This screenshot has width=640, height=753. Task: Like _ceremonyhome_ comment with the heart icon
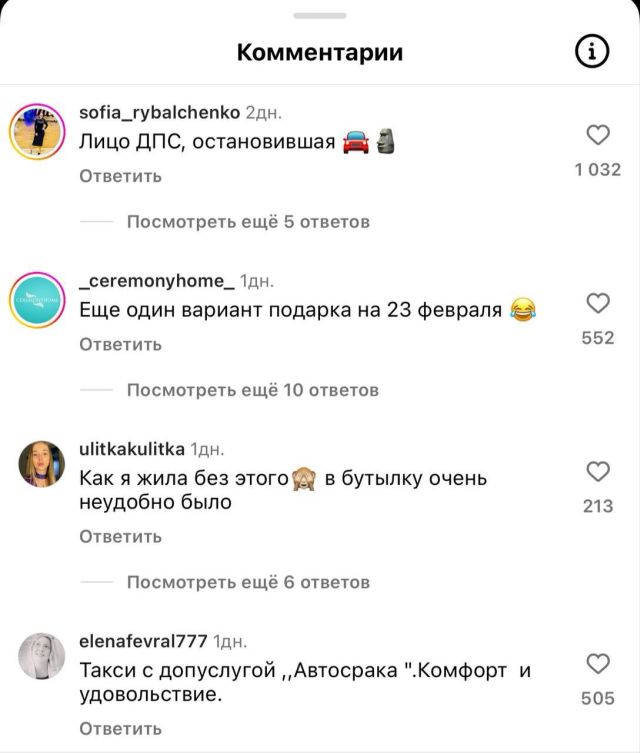598,303
